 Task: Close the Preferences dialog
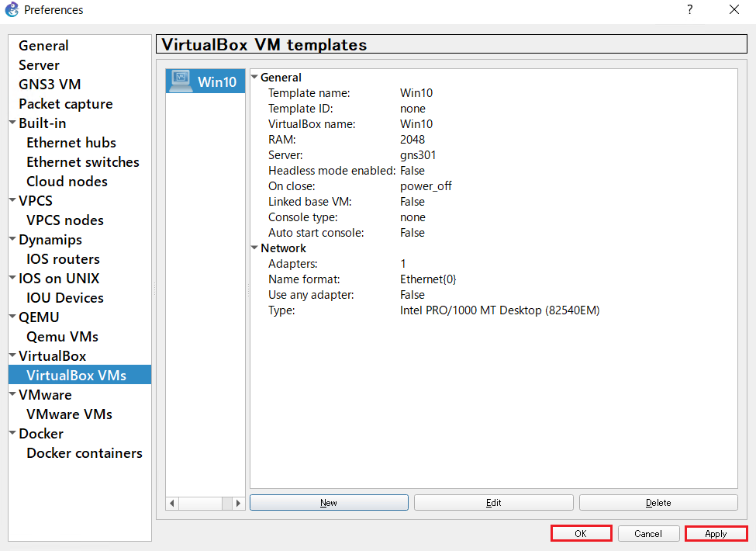[x=734, y=9]
